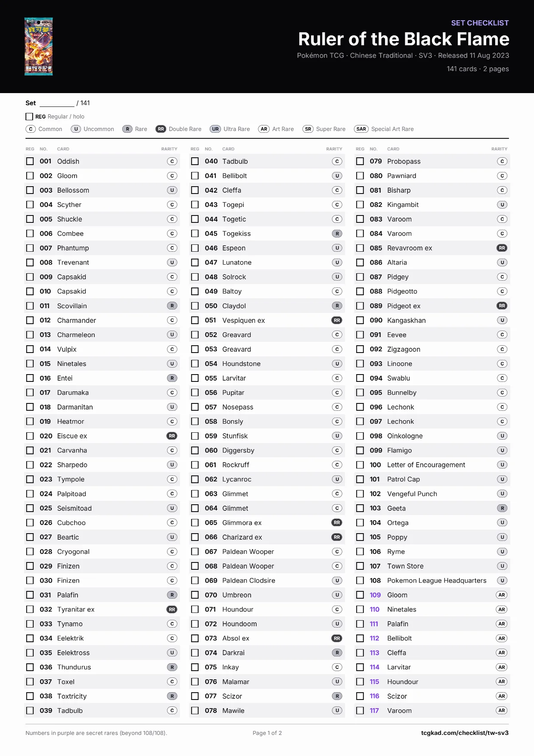Open the tcgkad.com/checklist/tw-sv3 link
Screen dimensions: 534x756
click(465, 733)
